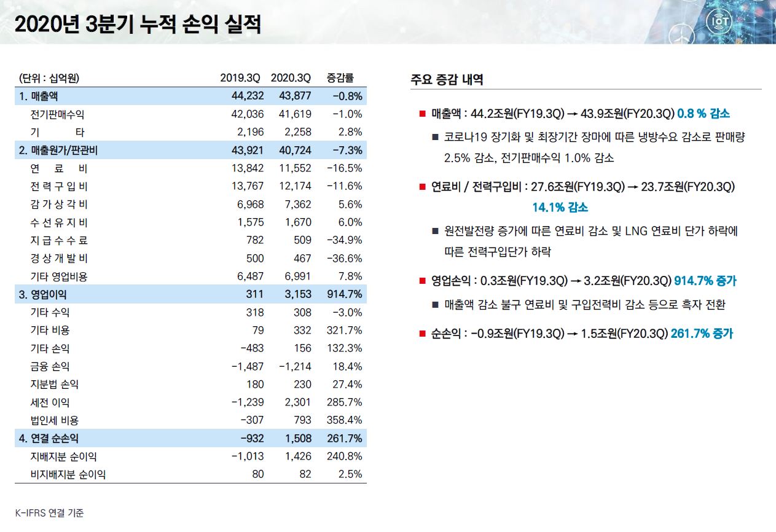776x532 pixels.
Task: Select the '연료비' row label in the table
Action: click(58, 168)
